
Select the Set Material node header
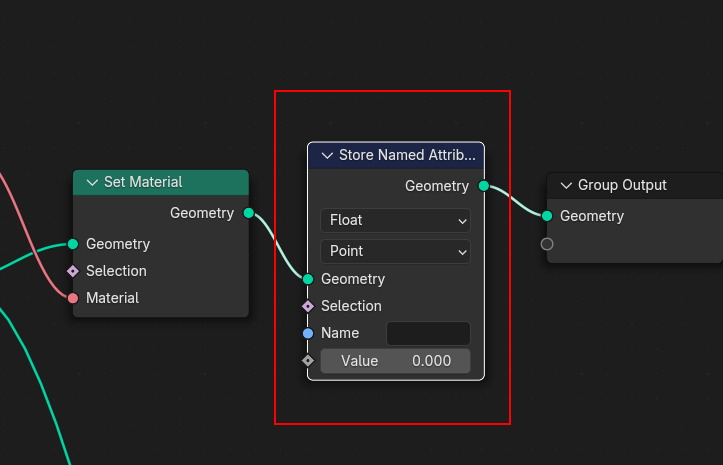point(161,182)
